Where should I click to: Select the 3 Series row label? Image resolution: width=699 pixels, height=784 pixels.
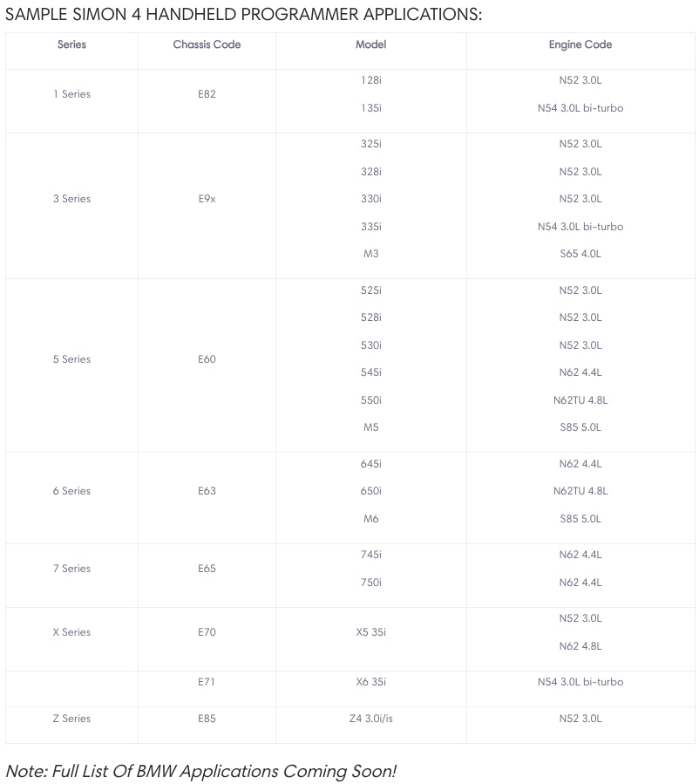[71, 199]
